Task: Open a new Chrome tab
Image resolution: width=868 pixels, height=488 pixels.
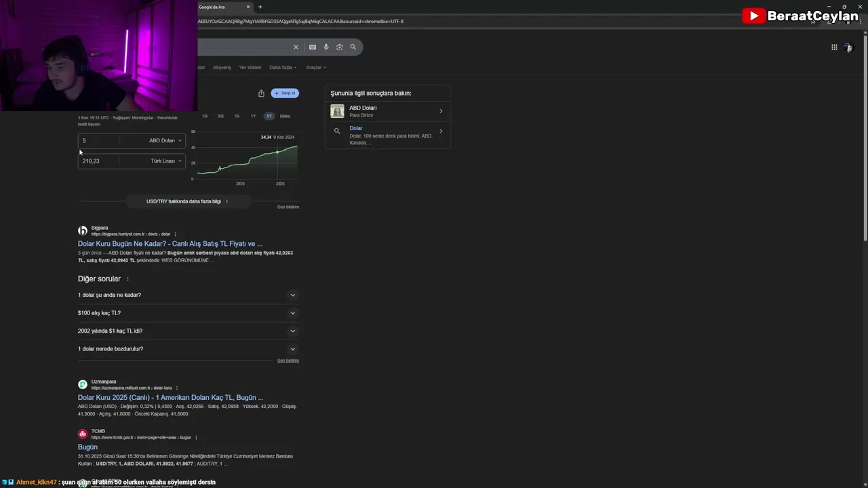Action: [x=260, y=7]
